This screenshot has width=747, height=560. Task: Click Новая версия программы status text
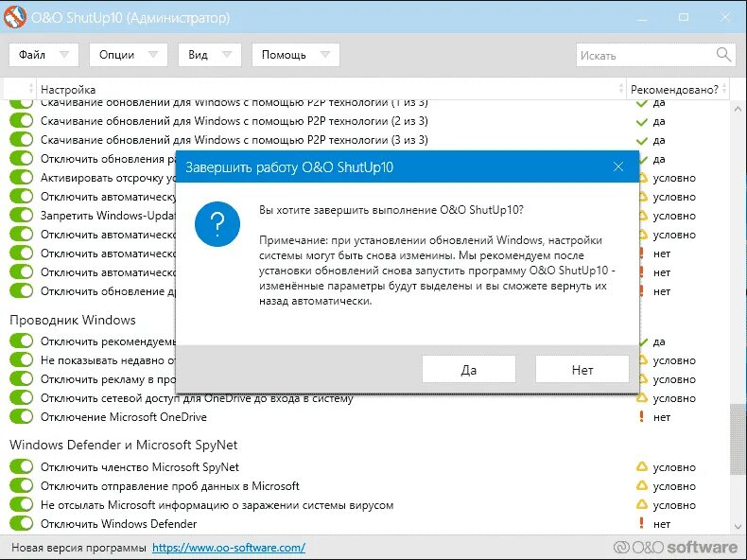pyautogui.click(x=78, y=548)
